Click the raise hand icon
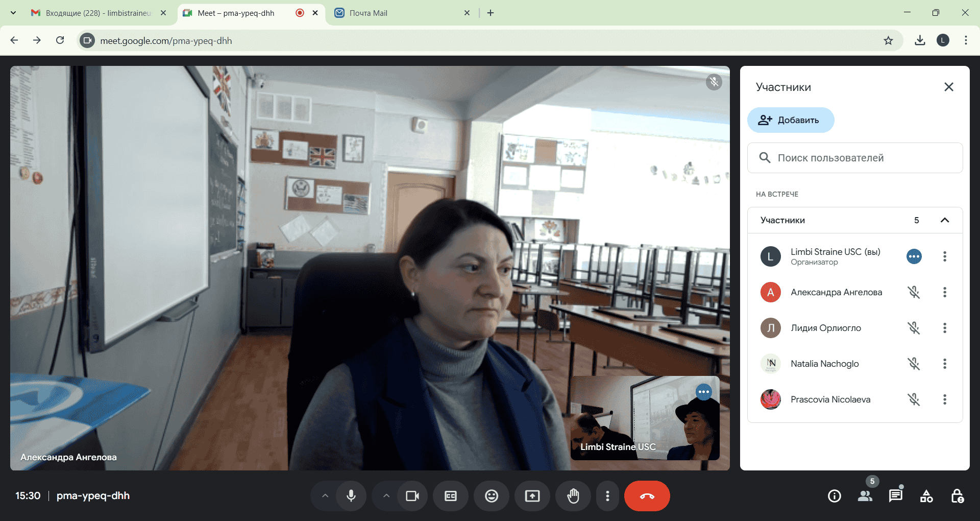 coord(573,496)
